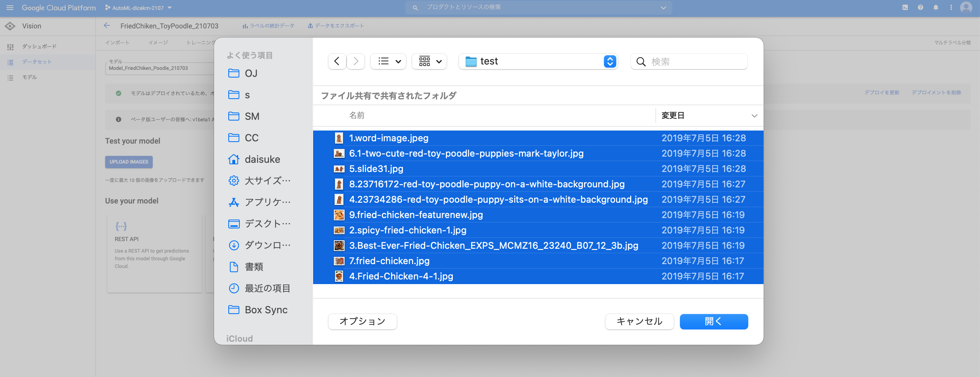
Task: Select file 9.fried-chicken-featurenew.jpg
Action: click(x=538, y=215)
